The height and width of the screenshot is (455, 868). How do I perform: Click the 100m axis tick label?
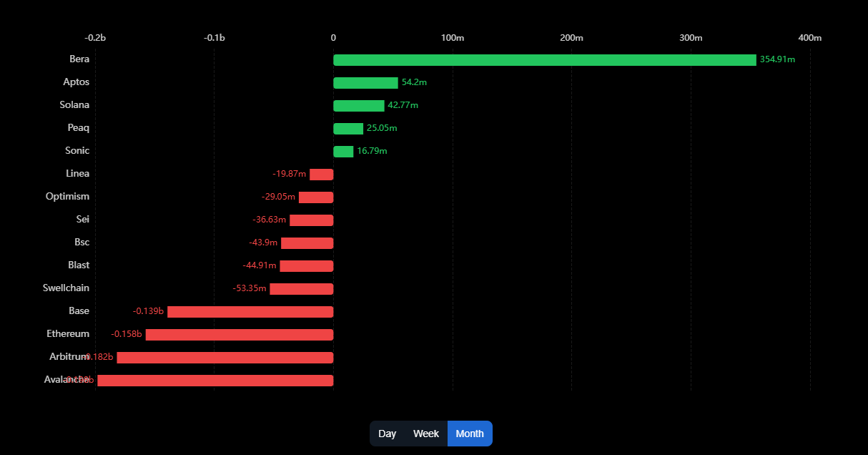click(453, 37)
